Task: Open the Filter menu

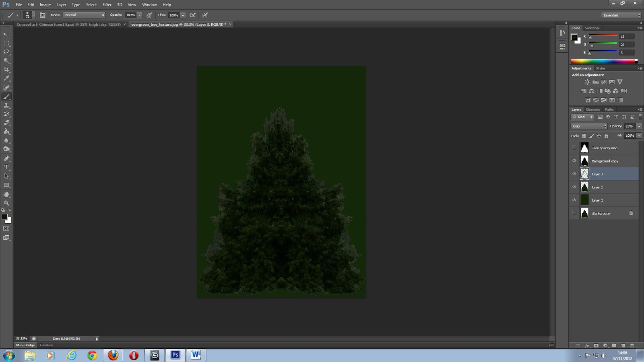Action: pos(107,4)
